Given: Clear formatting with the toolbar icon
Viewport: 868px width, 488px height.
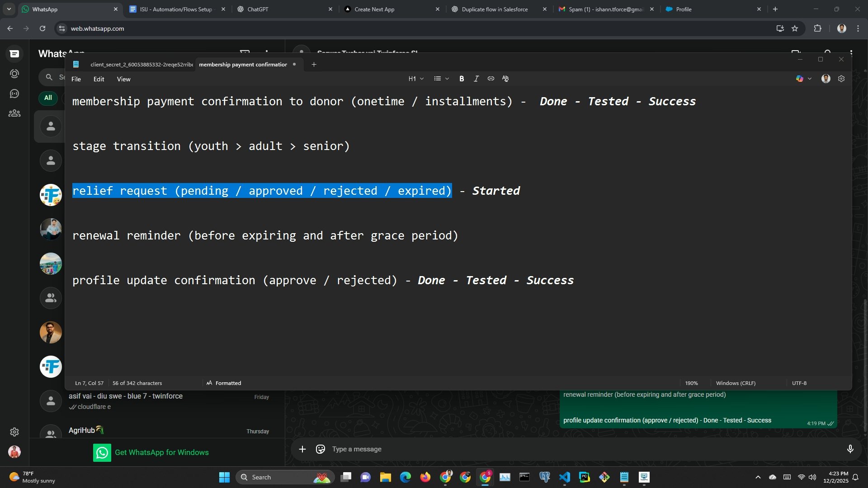Looking at the screenshot, I should click(x=505, y=79).
